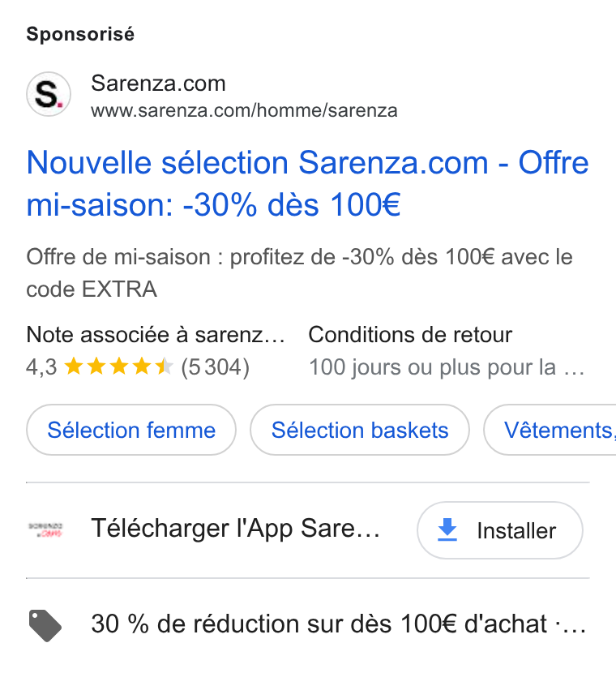This screenshot has height=673, width=616.
Task: Click the (5 304) reviews count
Action: point(215,368)
